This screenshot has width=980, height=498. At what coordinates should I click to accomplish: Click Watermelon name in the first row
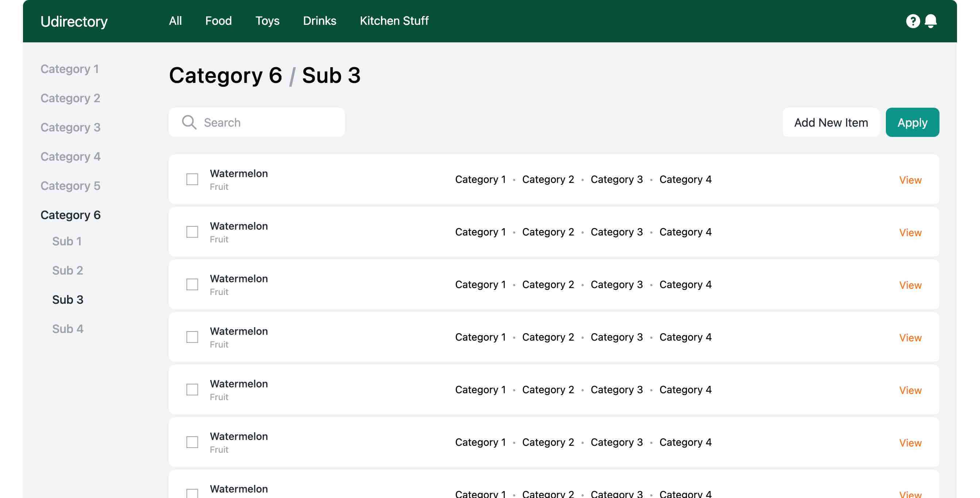click(239, 173)
